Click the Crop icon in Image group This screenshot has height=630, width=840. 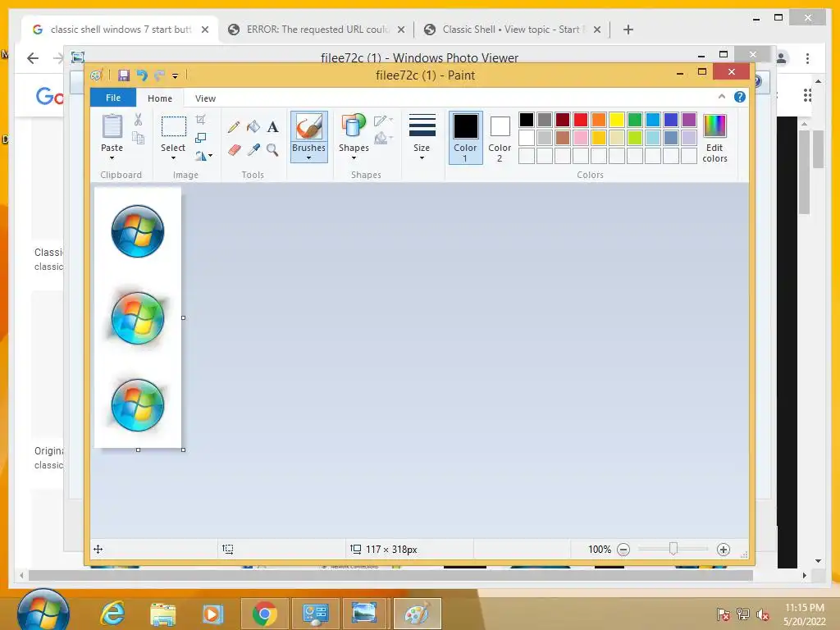[x=200, y=120]
